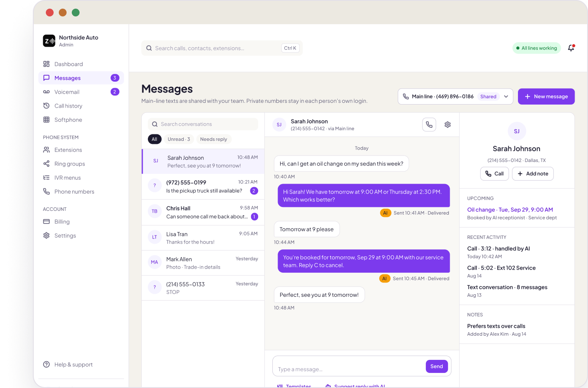Image resolution: width=588 pixels, height=388 pixels.
Task: Expand the Main line number dropdown
Action: pyautogui.click(x=455, y=96)
